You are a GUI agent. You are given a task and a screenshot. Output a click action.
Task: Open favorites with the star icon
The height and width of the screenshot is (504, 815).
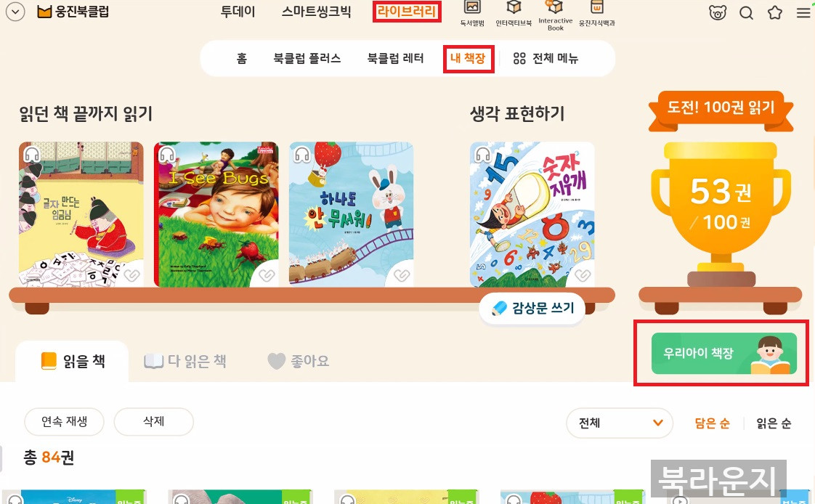(775, 12)
